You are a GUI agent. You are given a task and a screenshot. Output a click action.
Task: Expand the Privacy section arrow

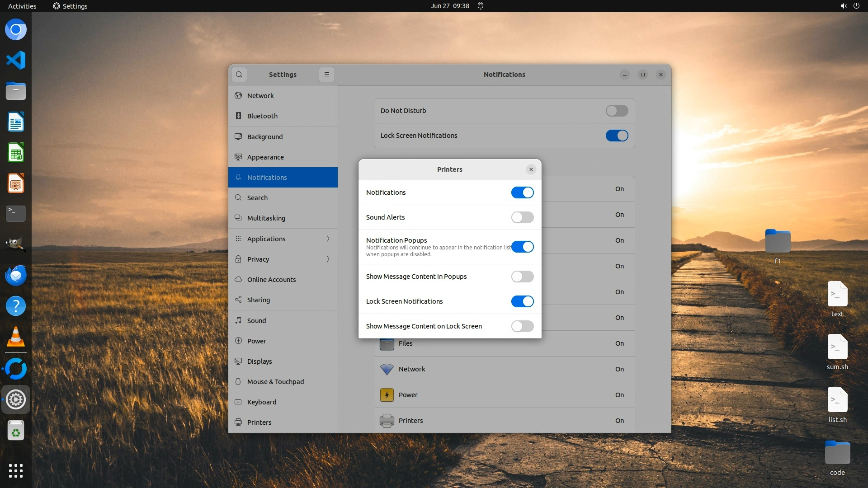pyautogui.click(x=328, y=259)
